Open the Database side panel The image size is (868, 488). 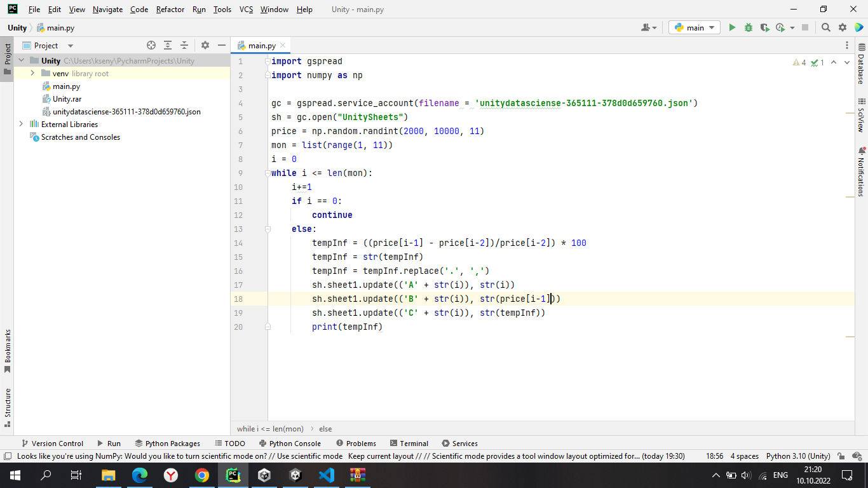[862, 59]
